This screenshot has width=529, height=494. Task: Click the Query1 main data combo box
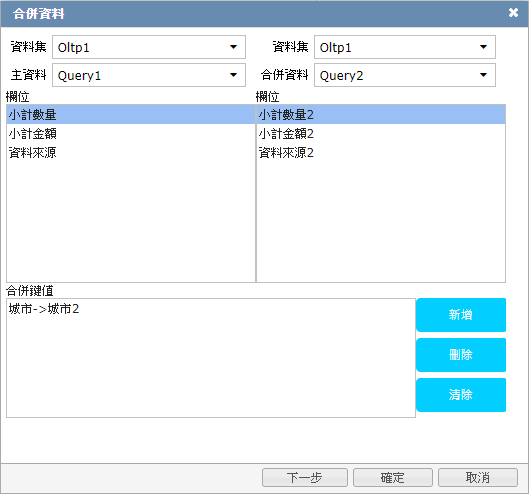(149, 75)
